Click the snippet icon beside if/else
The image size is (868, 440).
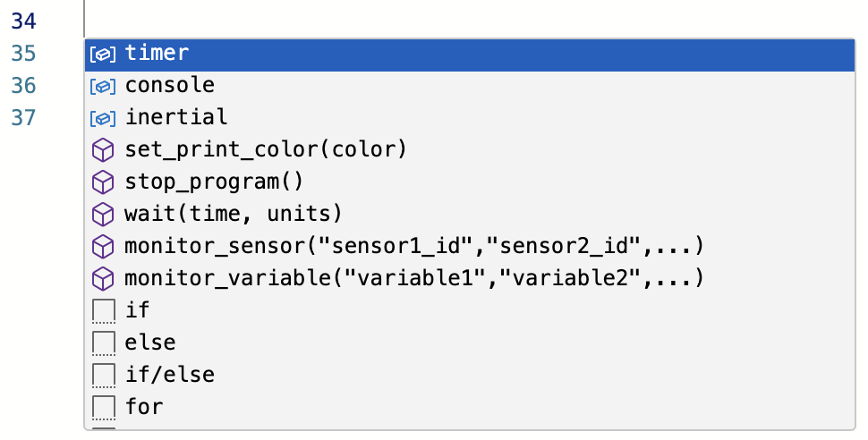[x=104, y=375]
